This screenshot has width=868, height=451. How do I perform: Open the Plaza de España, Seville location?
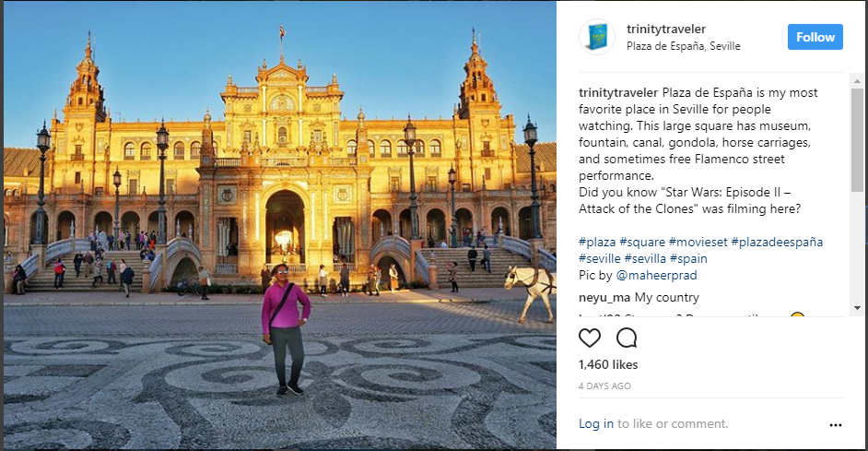click(x=683, y=46)
